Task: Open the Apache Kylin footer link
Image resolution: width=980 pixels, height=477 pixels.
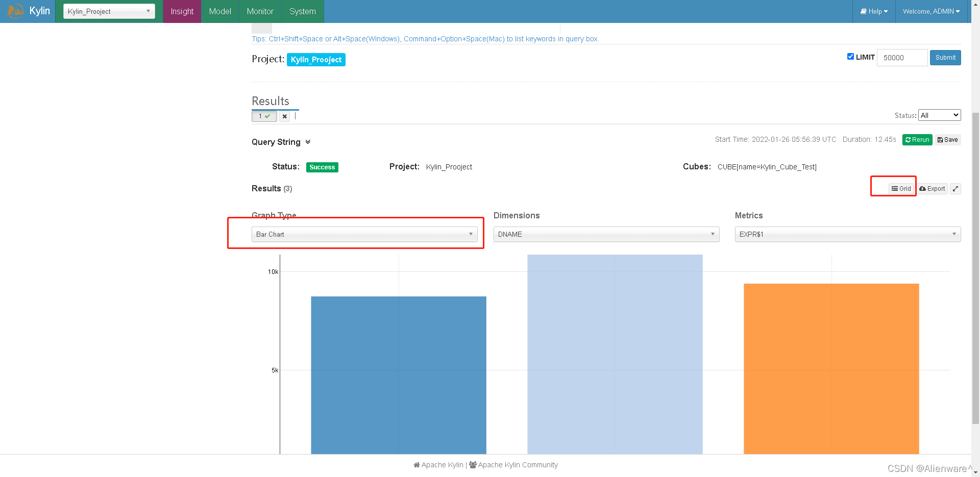Action: (438, 465)
